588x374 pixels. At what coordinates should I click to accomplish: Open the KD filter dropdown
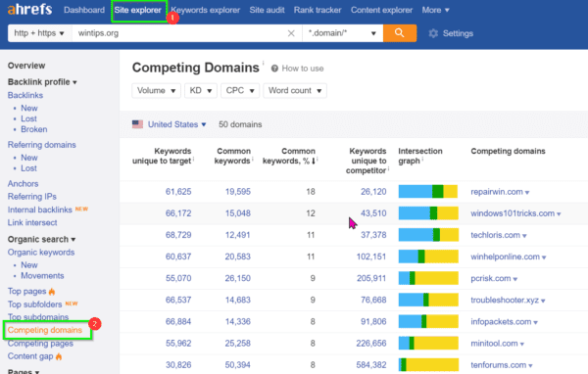pyautogui.click(x=201, y=91)
